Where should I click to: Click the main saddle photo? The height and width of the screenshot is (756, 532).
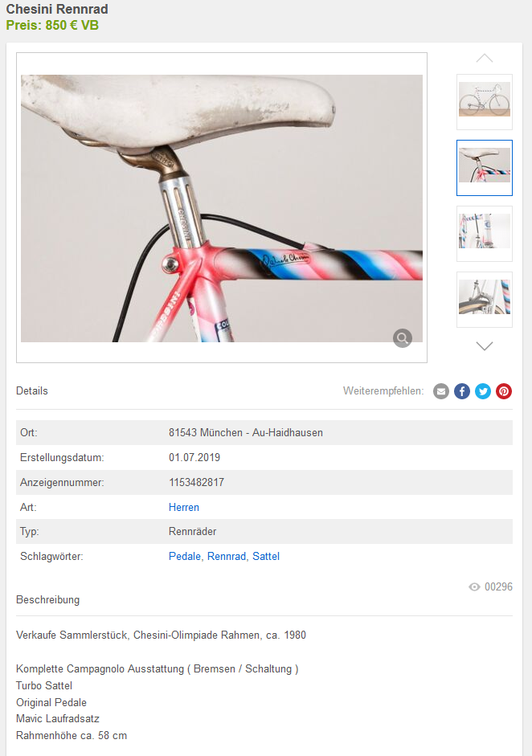[222, 208]
